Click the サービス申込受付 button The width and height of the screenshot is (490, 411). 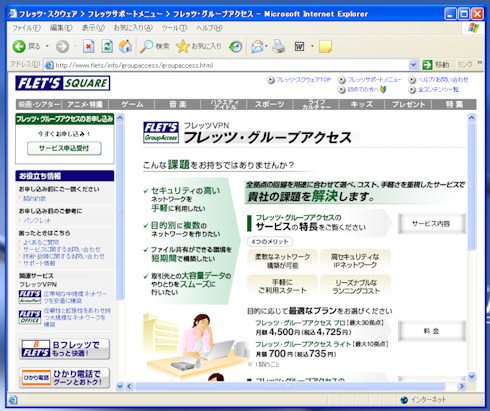(64, 148)
